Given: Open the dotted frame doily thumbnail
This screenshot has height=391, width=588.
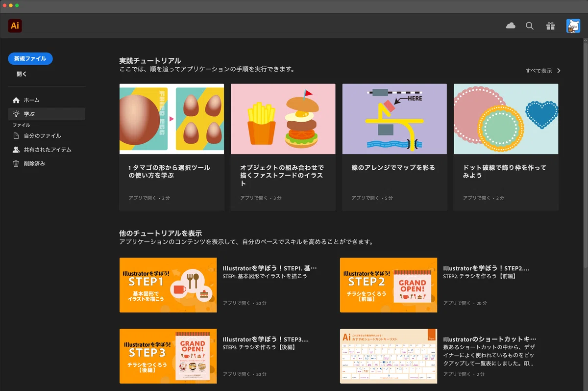Looking at the screenshot, I should (506, 119).
